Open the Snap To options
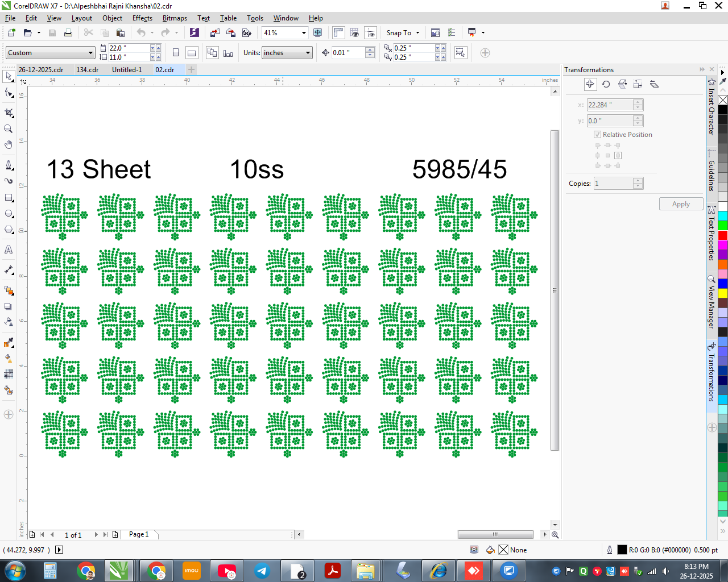This screenshot has height=582, width=728. (x=403, y=33)
